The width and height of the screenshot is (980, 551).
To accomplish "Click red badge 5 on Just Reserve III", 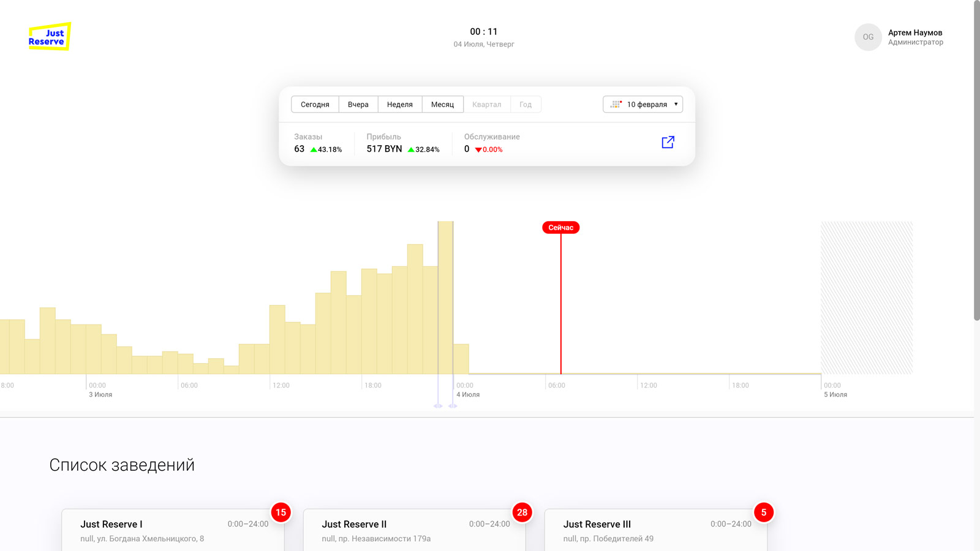I will pyautogui.click(x=763, y=512).
